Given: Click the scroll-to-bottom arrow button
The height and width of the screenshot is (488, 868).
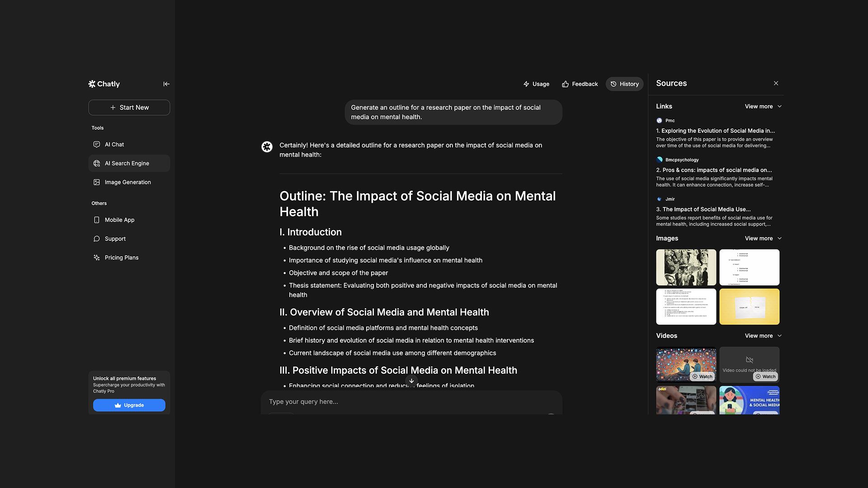Looking at the screenshot, I should coord(411,381).
